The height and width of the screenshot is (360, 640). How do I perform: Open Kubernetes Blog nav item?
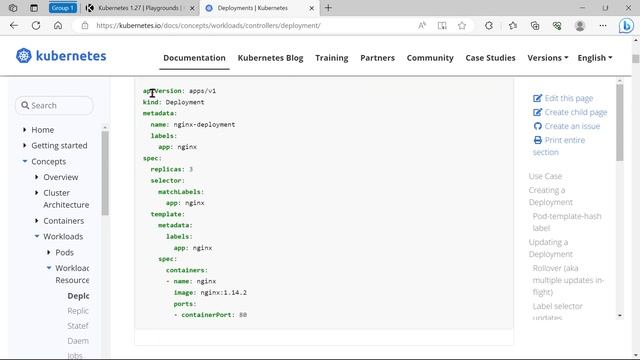tap(270, 58)
